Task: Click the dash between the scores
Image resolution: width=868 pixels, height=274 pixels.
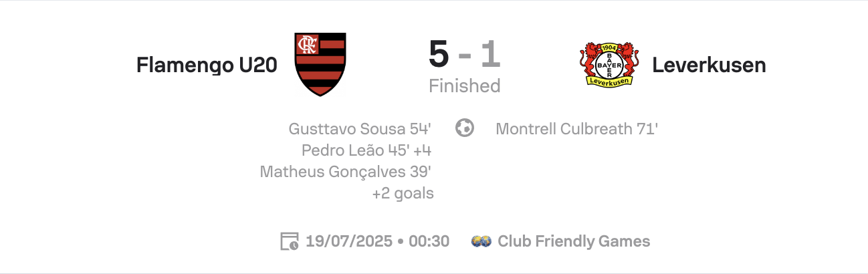Action: click(465, 57)
